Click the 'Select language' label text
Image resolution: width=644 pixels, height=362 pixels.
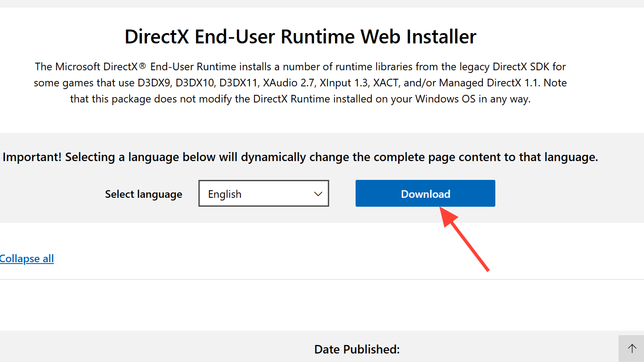[x=144, y=194]
